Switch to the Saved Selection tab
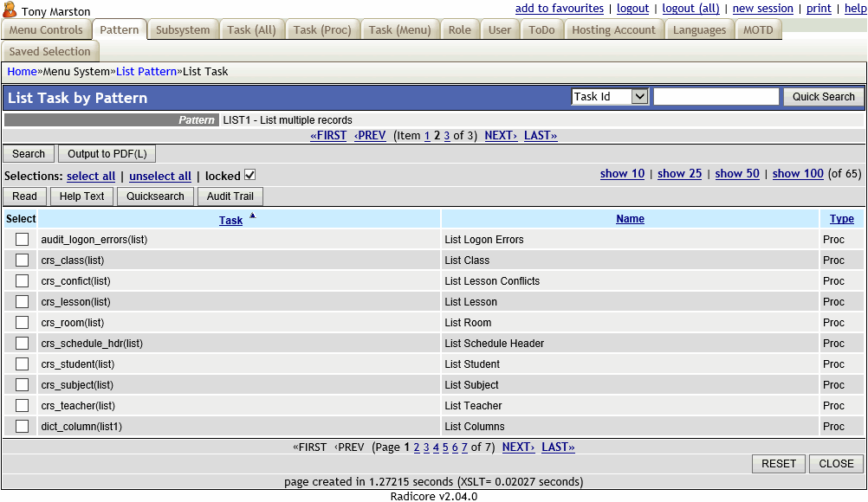 [50, 51]
